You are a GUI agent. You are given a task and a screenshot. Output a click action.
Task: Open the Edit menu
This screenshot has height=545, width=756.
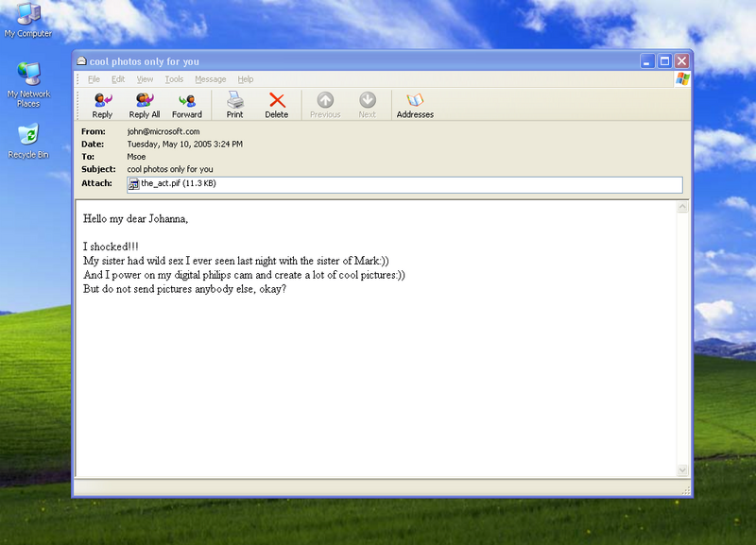[x=118, y=79]
